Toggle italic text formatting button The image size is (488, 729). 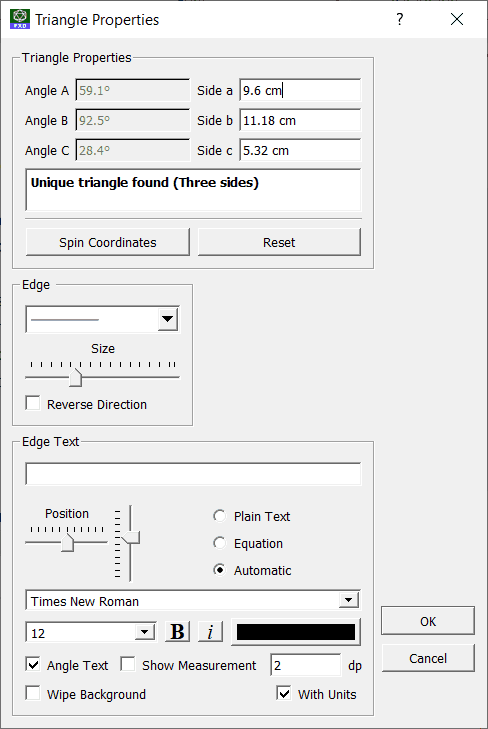pos(210,632)
